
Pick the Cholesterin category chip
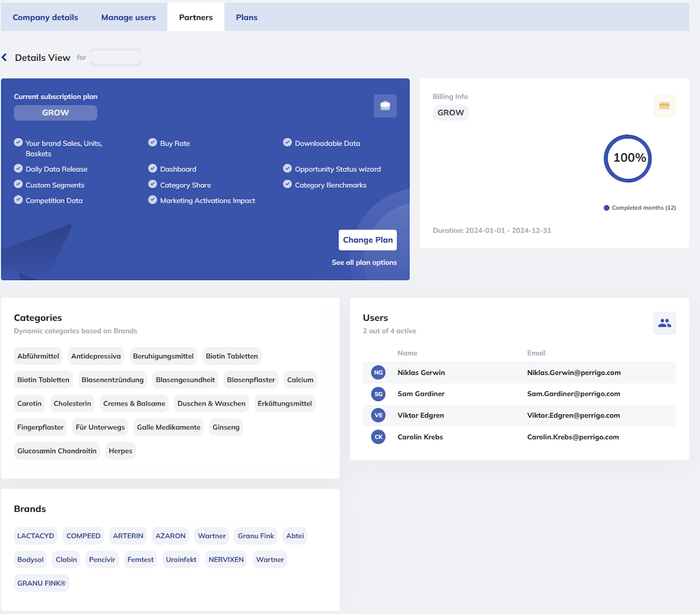click(72, 404)
